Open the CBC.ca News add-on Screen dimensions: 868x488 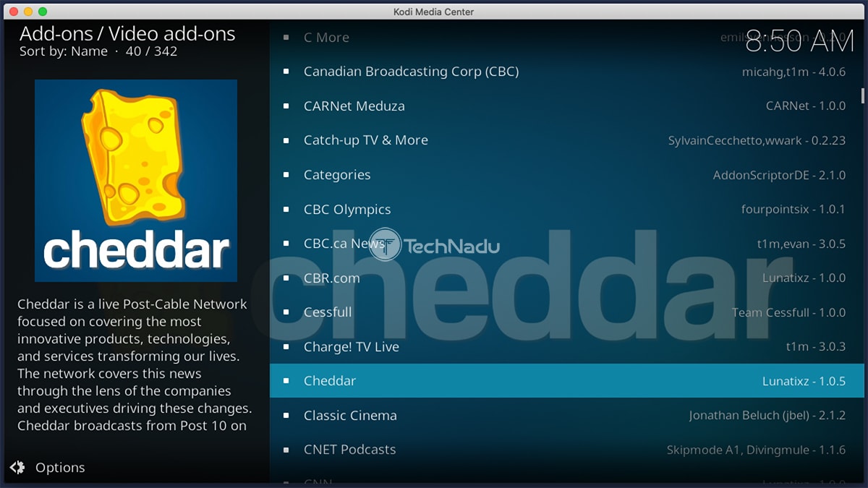[567, 244]
